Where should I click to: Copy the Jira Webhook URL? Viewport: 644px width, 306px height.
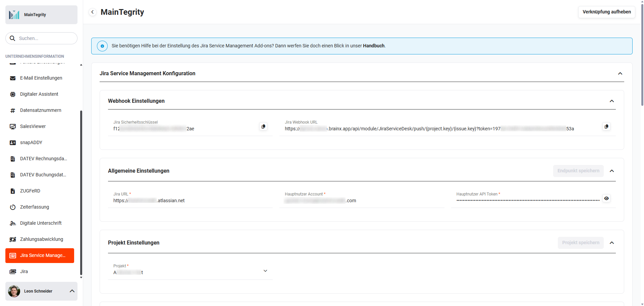(x=606, y=126)
